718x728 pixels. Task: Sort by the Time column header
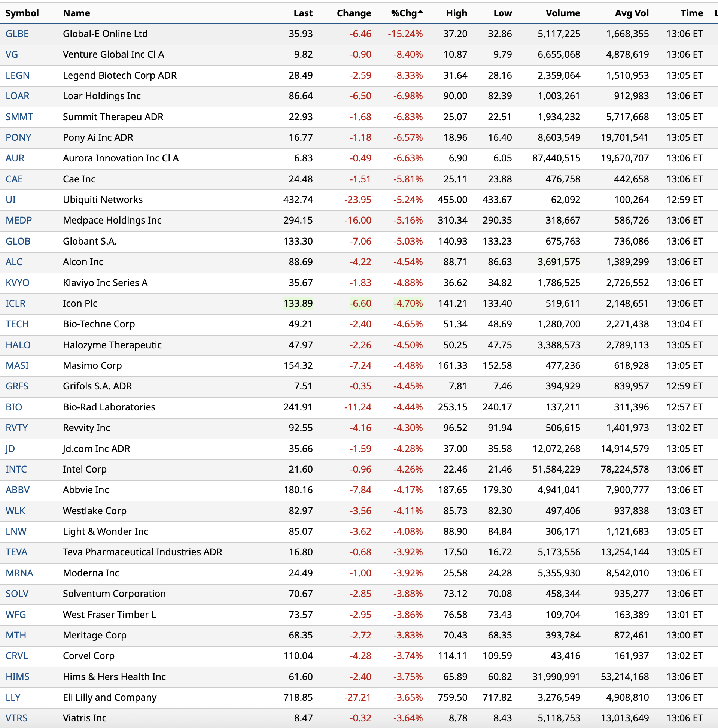pos(691,13)
